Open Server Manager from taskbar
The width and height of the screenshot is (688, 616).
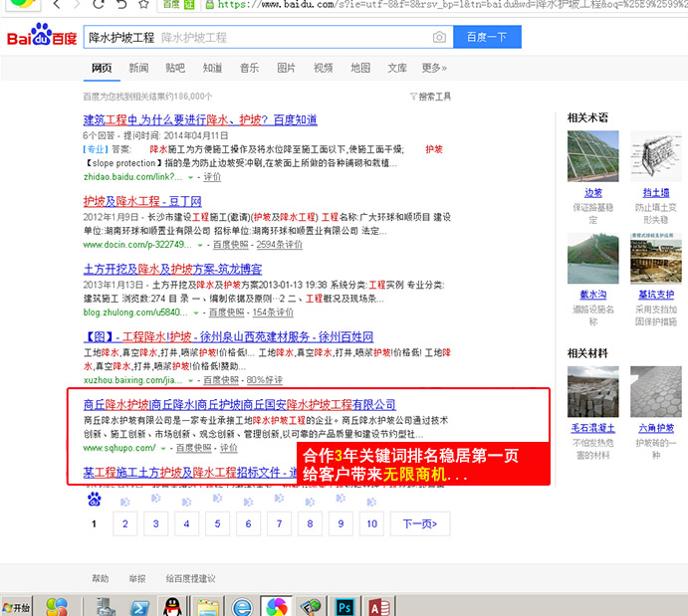106,607
